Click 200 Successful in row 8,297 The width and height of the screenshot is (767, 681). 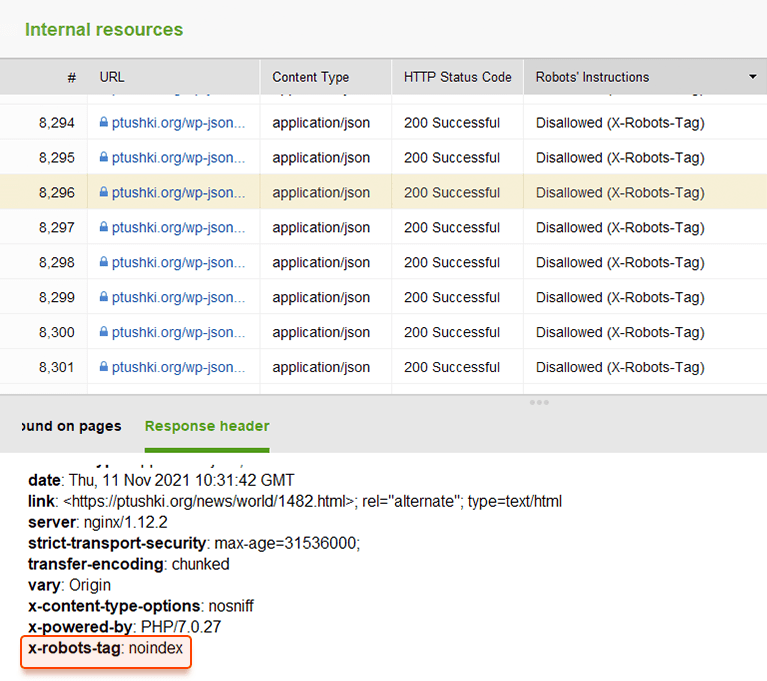tap(452, 227)
